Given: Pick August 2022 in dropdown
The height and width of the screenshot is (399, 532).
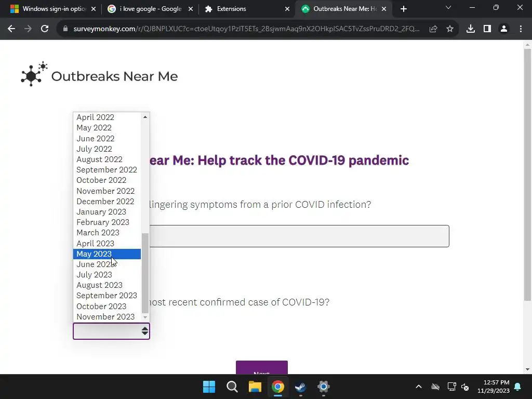Looking at the screenshot, I should (x=107, y=159).
